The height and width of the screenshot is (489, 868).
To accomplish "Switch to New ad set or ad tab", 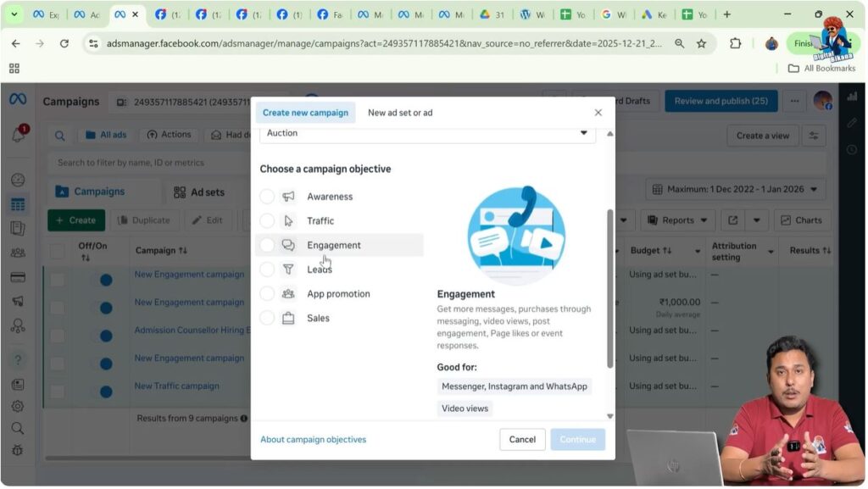I will tap(401, 113).
